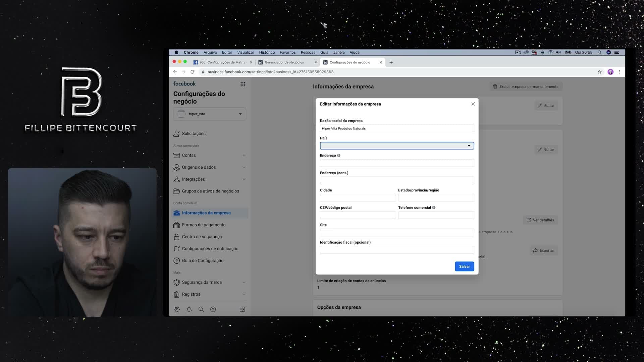Click the info icon beside Endereço

click(339, 156)
